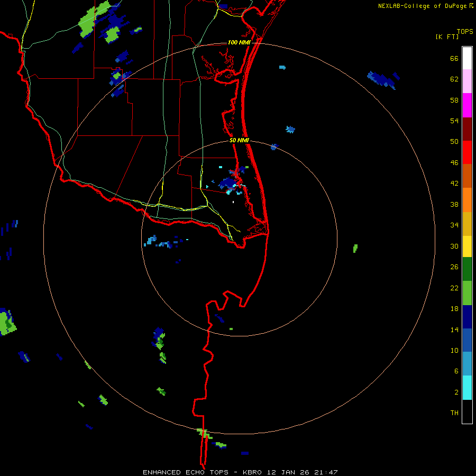
Task: Select the "26" legend value
Action: [454, 267]
